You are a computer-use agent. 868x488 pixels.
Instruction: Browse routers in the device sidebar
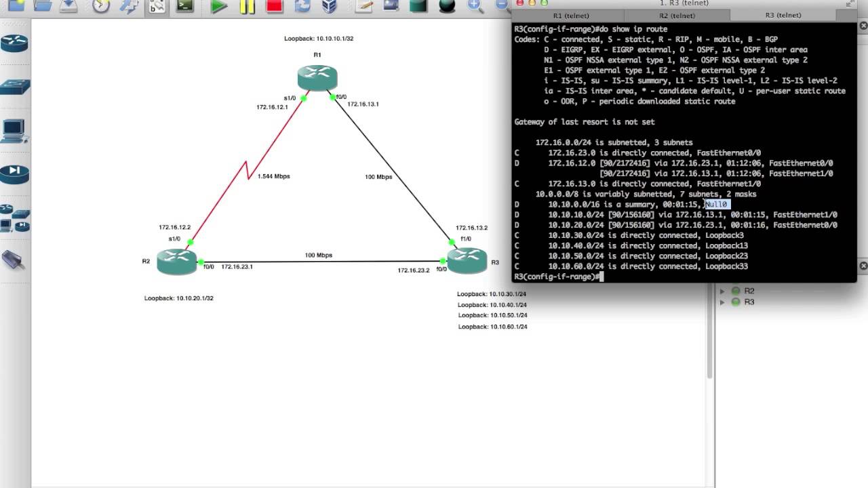(x=15, y=44)
